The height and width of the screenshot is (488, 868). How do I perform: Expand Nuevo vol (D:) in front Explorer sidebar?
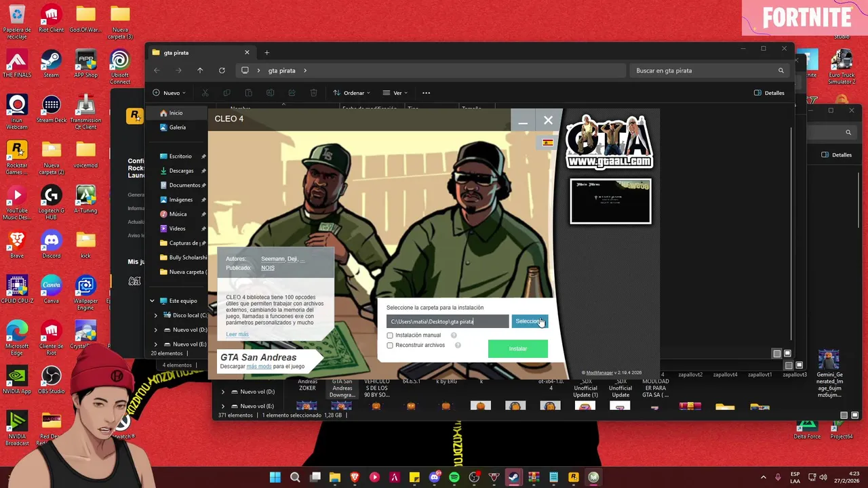(x=155, y=330)
